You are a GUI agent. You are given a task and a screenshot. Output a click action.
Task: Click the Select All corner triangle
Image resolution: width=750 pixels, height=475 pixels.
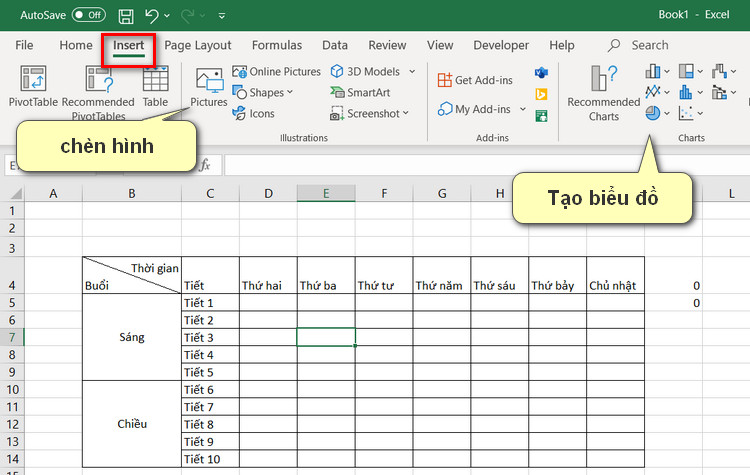(x=16, y=193)
